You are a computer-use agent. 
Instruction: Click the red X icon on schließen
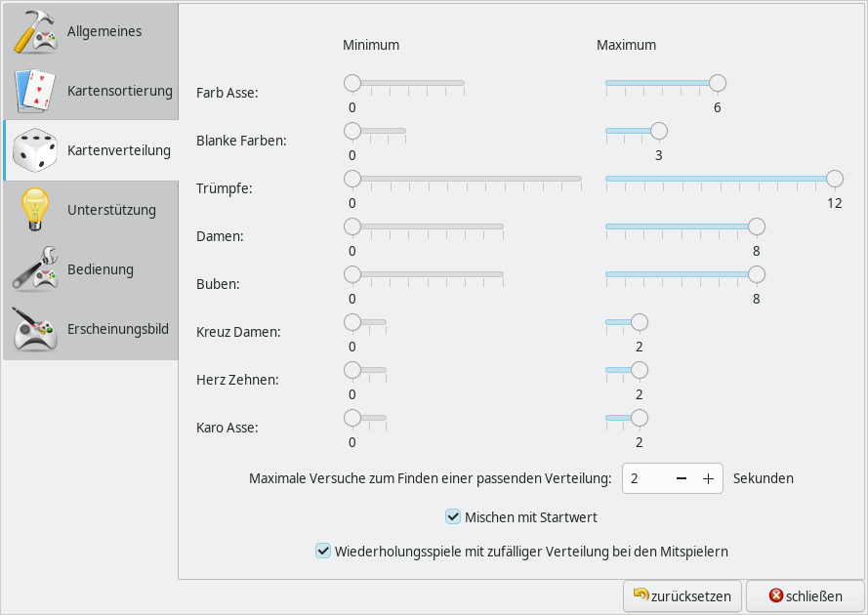click(776, 595)
